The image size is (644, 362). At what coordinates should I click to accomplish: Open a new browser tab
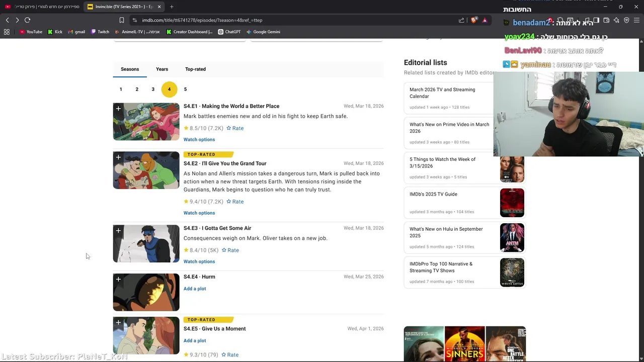pyautogui.click(x=172, y=7)
